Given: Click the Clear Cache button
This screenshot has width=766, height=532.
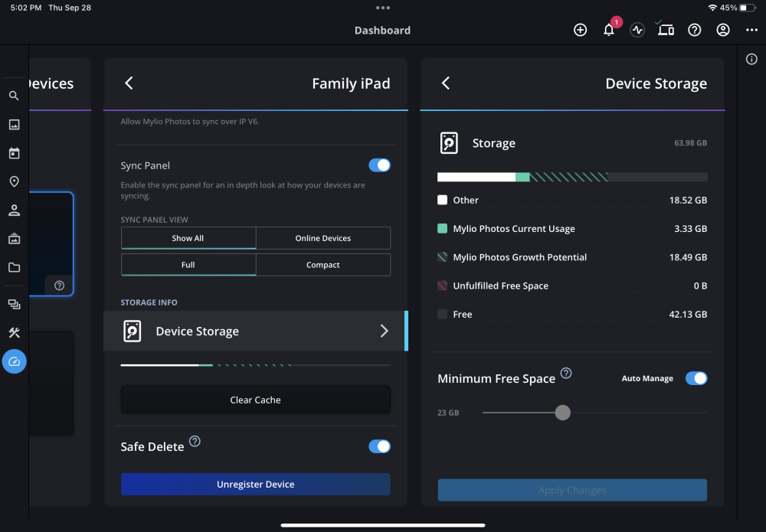Looking at the screenshot, I should coord(256,400).
